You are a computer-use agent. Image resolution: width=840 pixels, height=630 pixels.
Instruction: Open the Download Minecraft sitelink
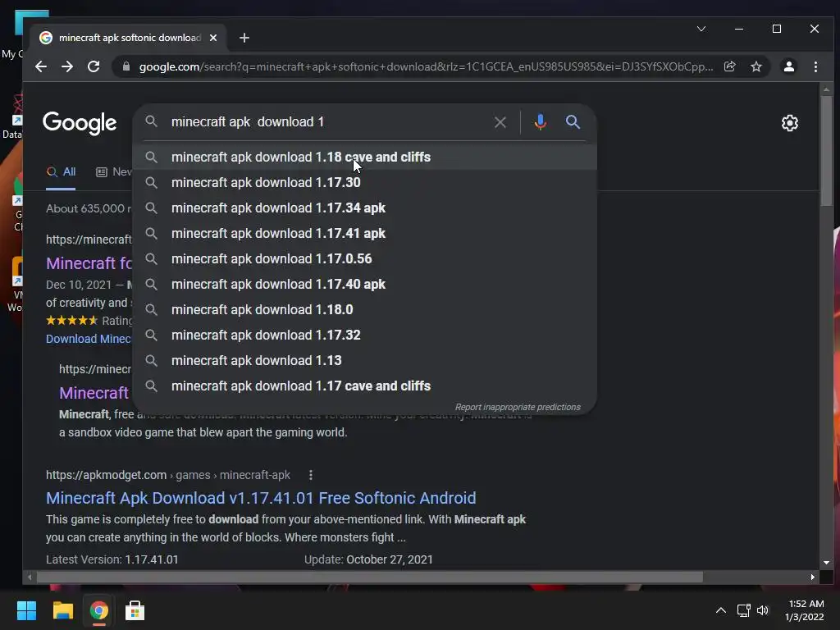tap(89, 339)
